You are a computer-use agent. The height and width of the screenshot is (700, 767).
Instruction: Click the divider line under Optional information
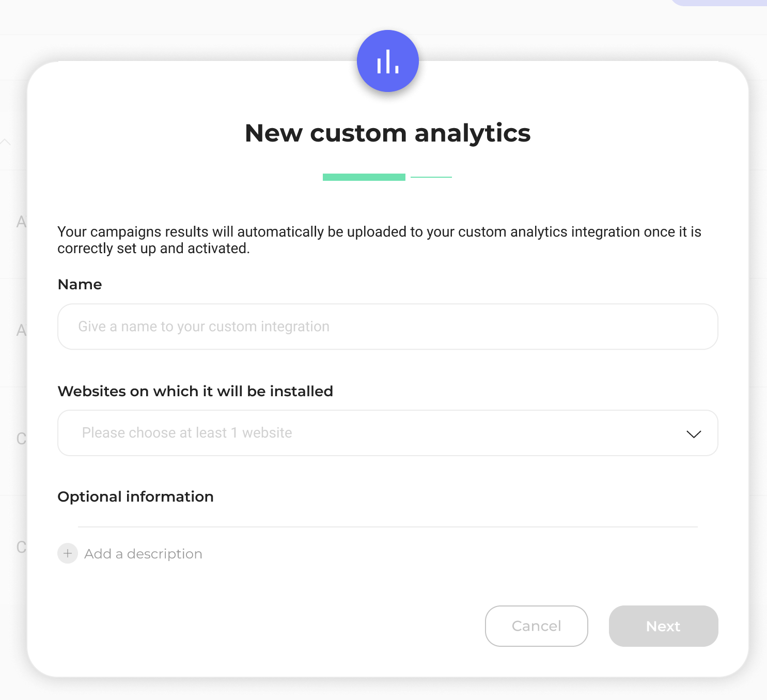387,527
